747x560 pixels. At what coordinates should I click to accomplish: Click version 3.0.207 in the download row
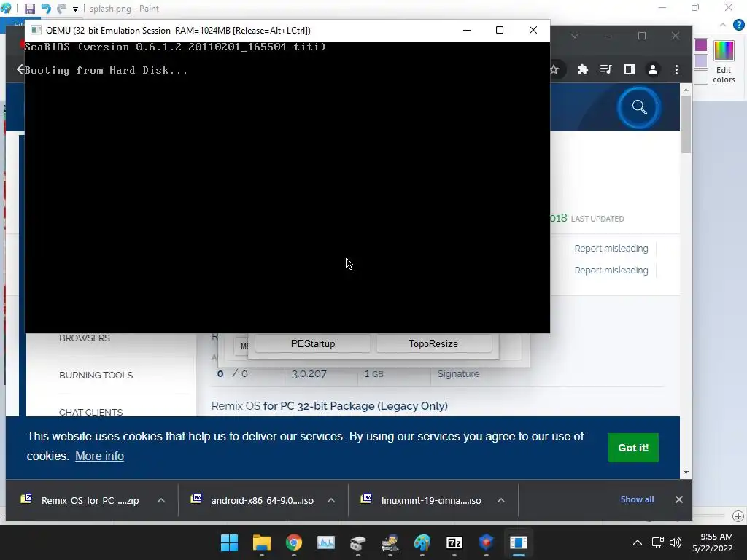coord(309,374)
